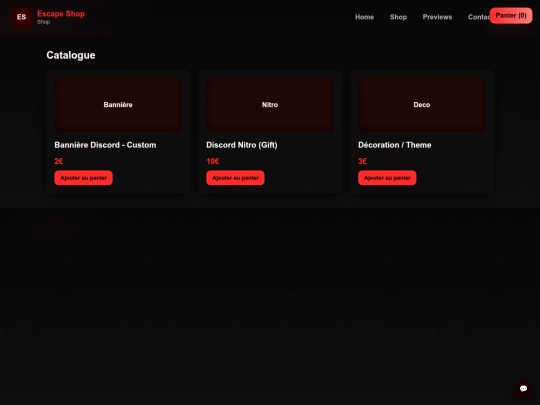
Task: Select the Discord Nitro (Gift) title
Action: (242, 145)
